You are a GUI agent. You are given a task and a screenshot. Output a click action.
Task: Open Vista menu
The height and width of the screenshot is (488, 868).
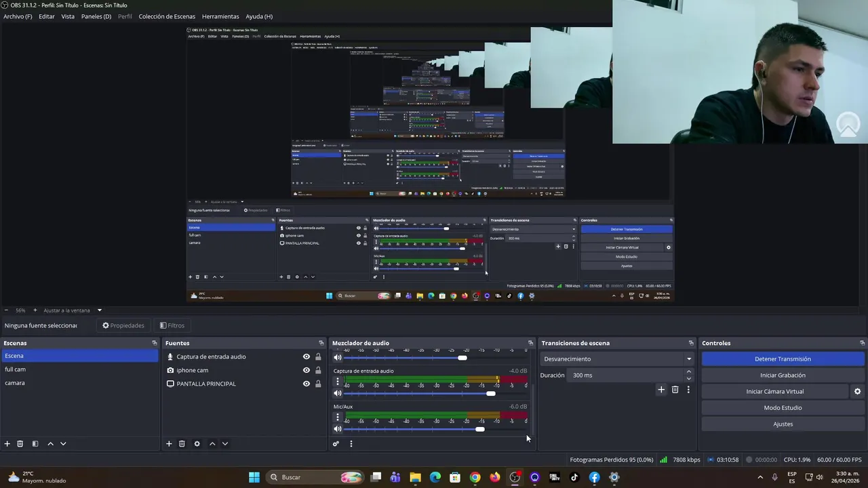[68, 16]
